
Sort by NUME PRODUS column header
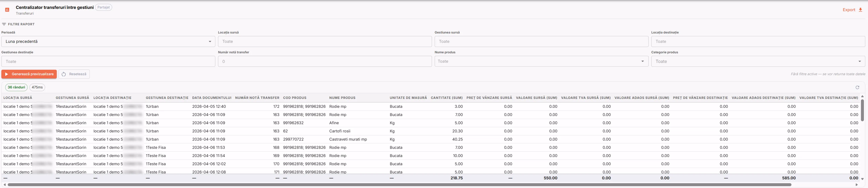(342, 98)
